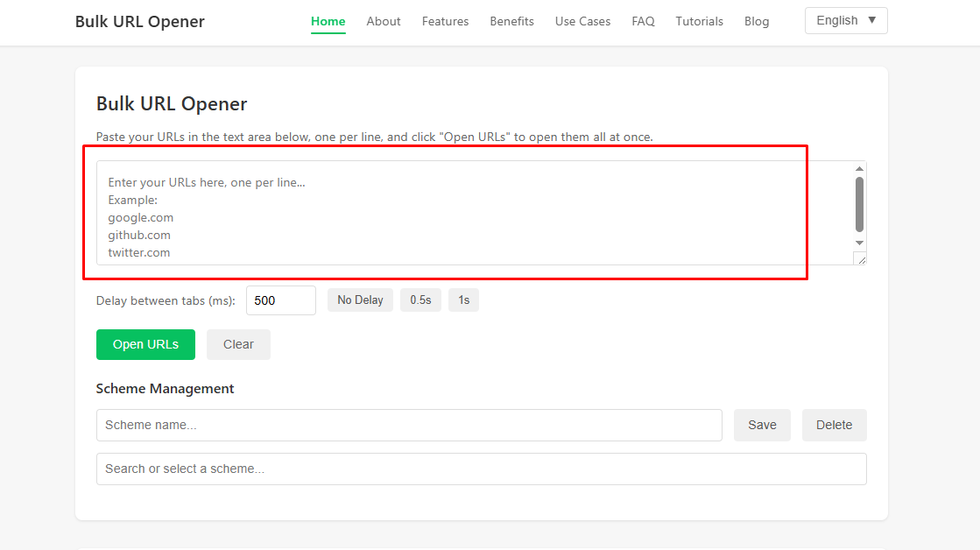The height and width of the screenshot is (550, 980).
Task: Select Use Cases in navigation
Action: point(582,21)
